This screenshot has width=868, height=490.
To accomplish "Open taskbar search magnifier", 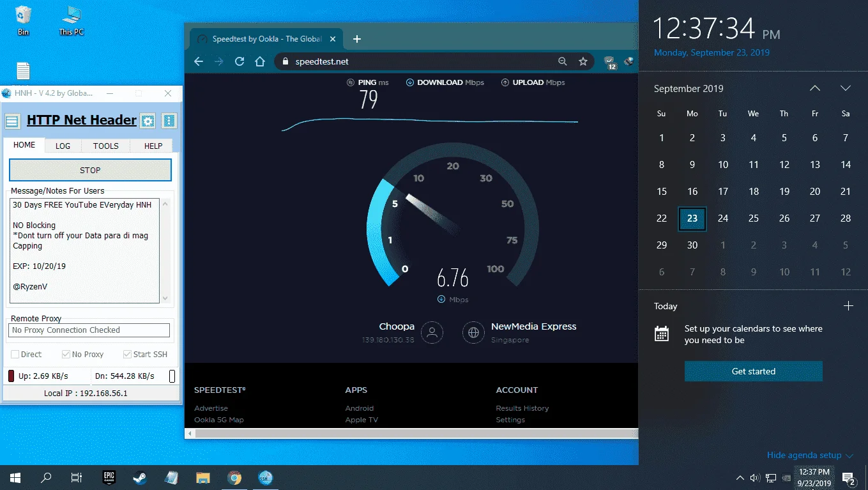I will pyautogui.click(x=46, y=477).
